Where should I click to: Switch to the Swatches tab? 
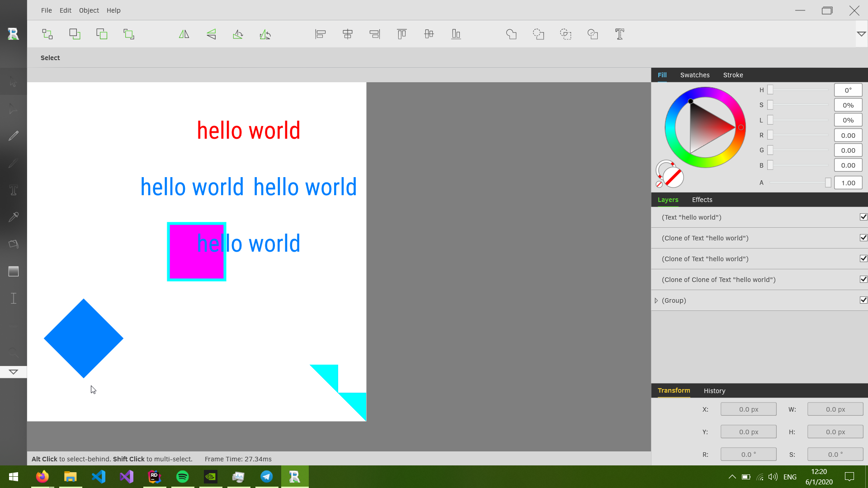694,75
